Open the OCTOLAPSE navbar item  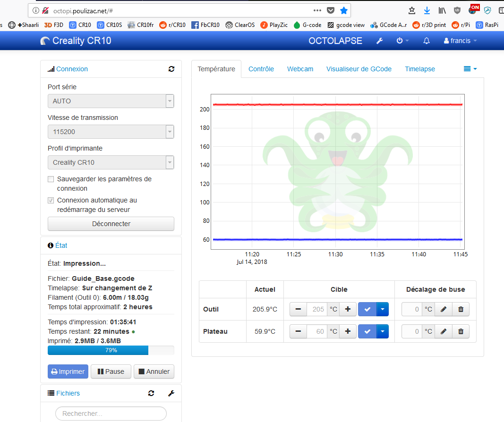click(335, 41)
